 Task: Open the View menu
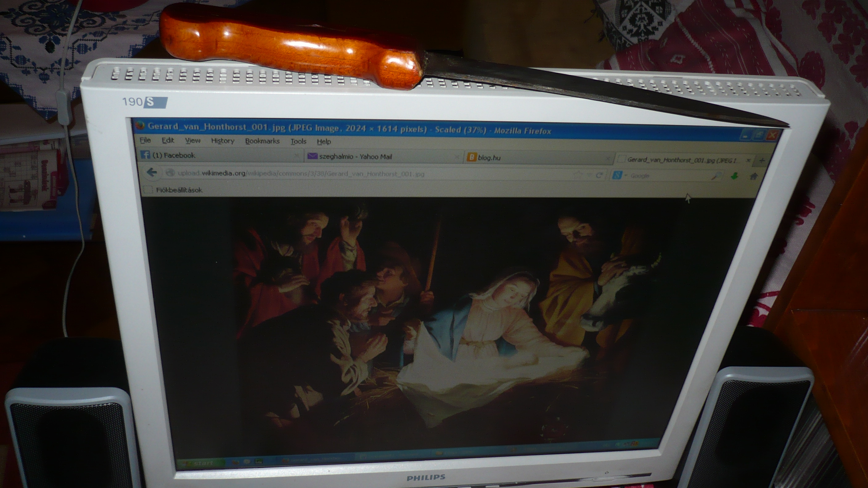(193, 141)
